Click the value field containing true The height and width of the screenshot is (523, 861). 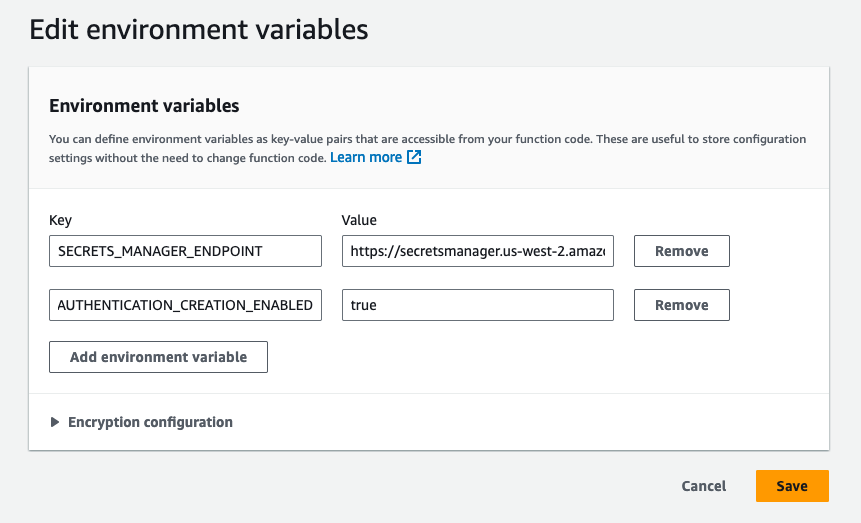coord(478,305)
